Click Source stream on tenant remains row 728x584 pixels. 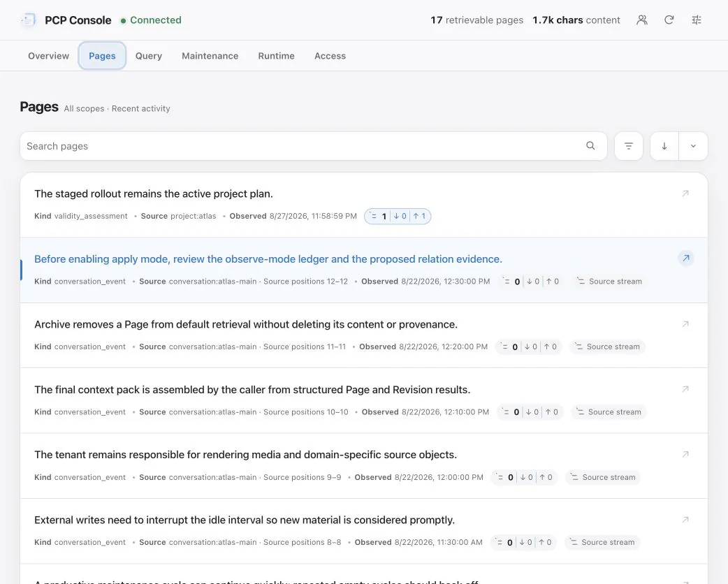tap(603, 477)
